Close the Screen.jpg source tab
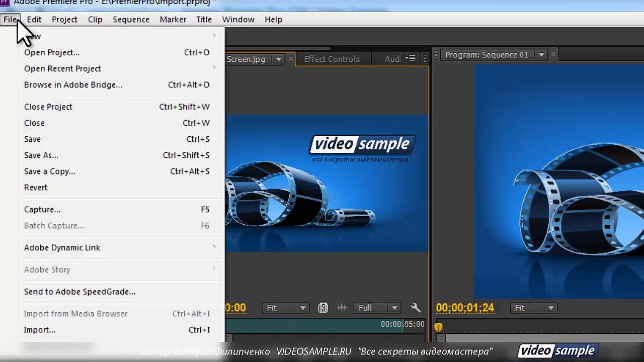Image resolution: width=644 pixels, height=362 pixels. pos(290,59)
